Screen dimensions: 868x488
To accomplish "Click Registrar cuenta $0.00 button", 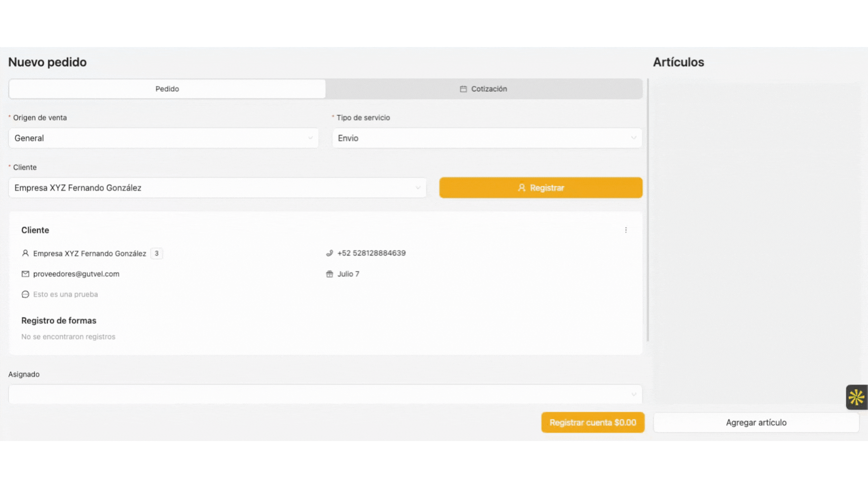I will point(592,422).
